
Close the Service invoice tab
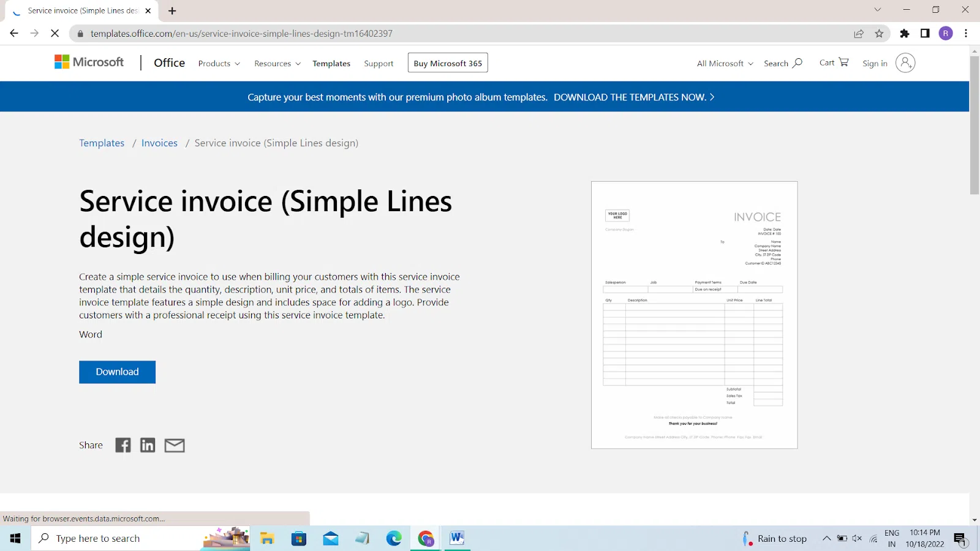(x=148, y=11)
